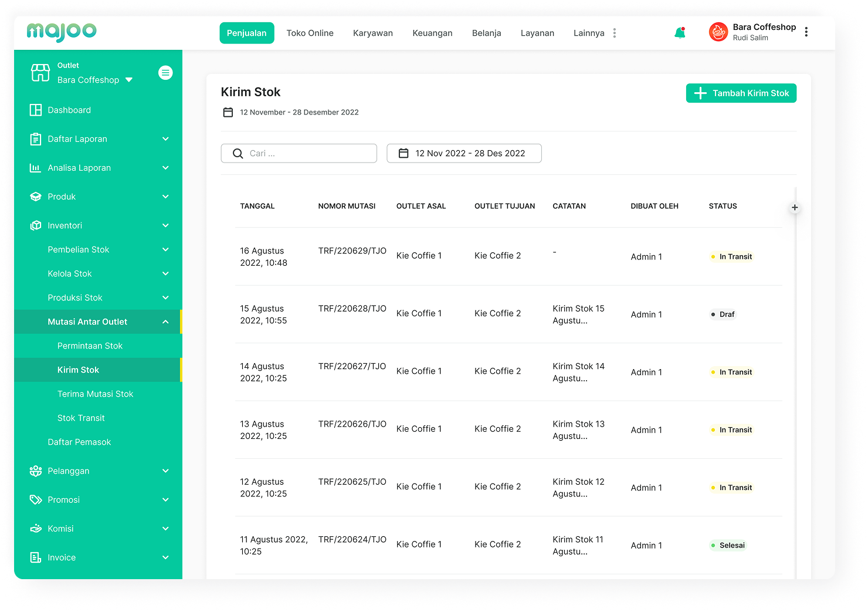This screenshot has height=612, width=868.
Task: Open the Lainnya tab
Action: coord(589,33)
